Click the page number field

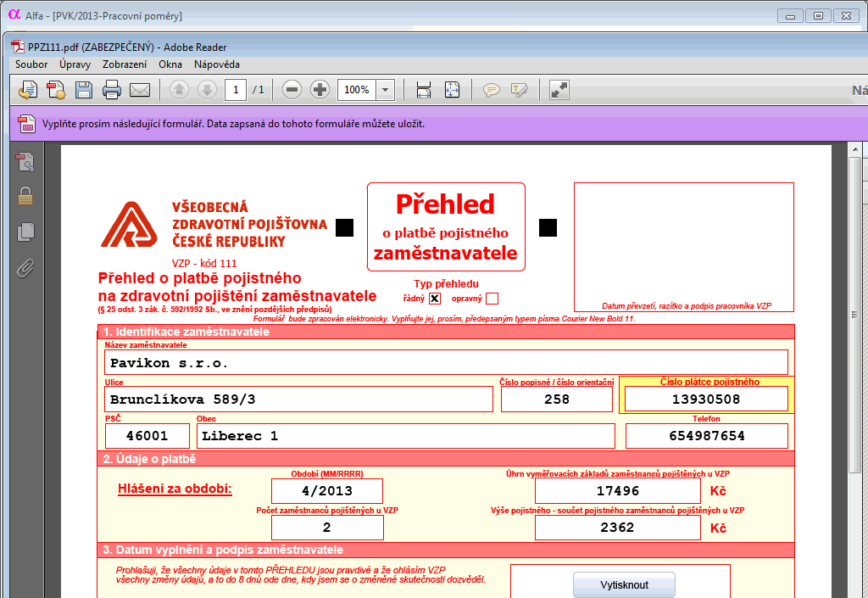[236, 90]
